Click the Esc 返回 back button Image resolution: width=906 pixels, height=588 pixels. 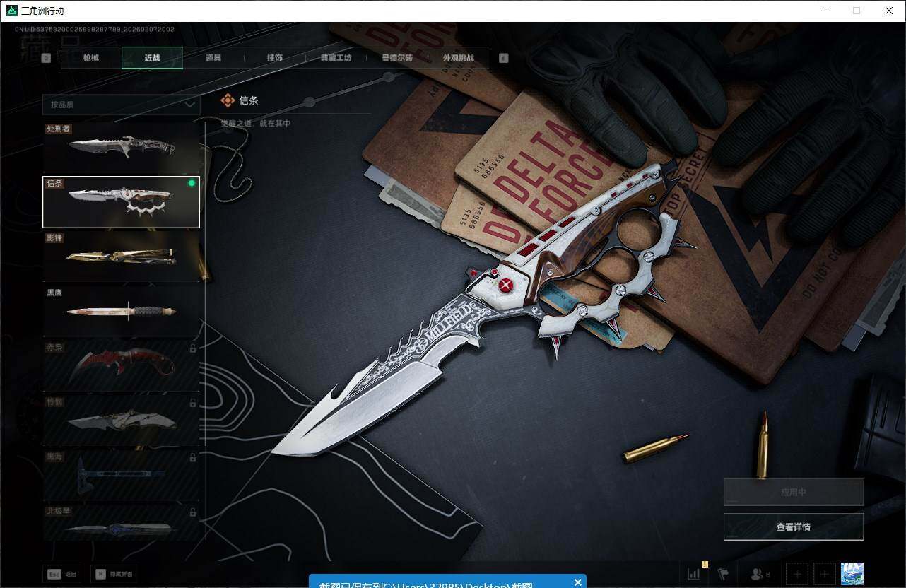pos(62,574)
